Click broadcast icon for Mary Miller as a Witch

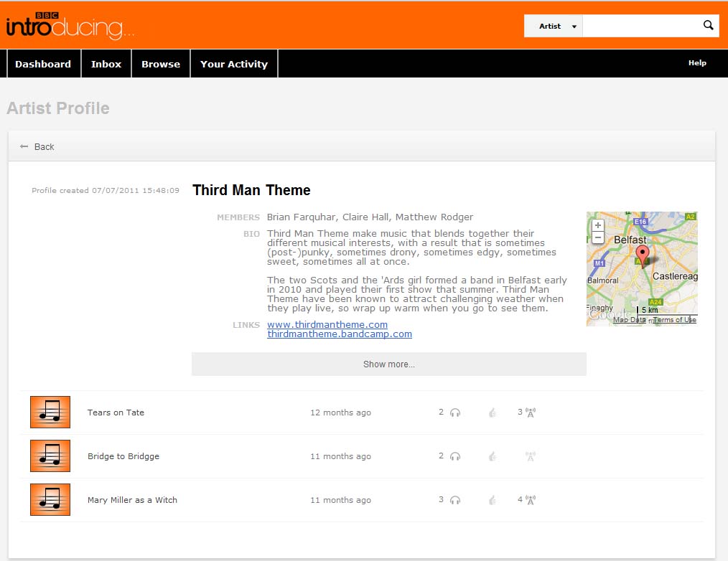click(x=531, y=500)
